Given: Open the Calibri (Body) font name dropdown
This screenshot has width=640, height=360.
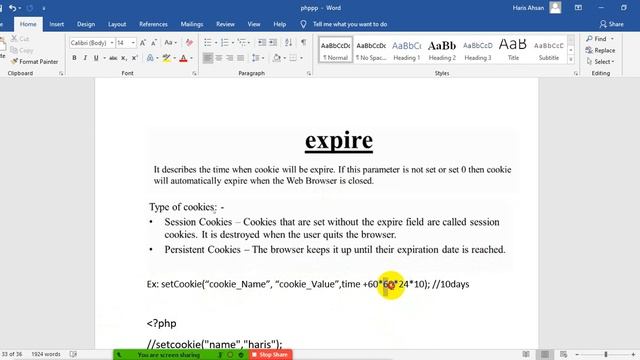Looking at the screenshot, I should pos(111,43).
